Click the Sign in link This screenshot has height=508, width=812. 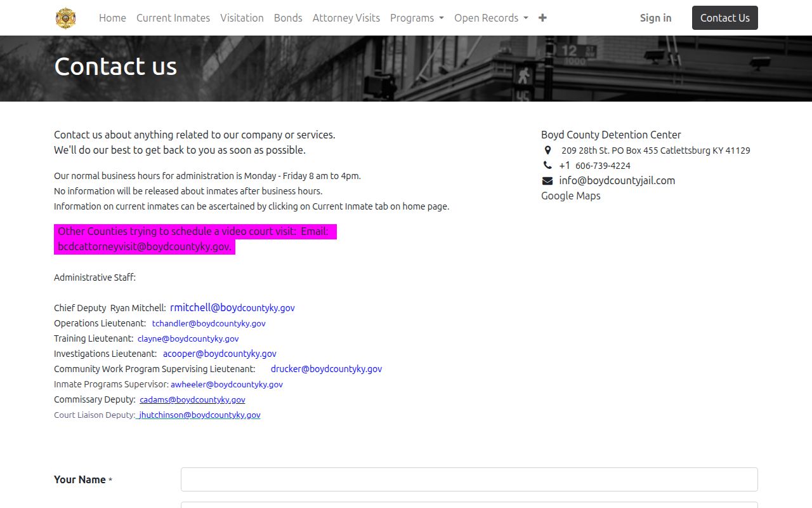(x=655, y=18)
